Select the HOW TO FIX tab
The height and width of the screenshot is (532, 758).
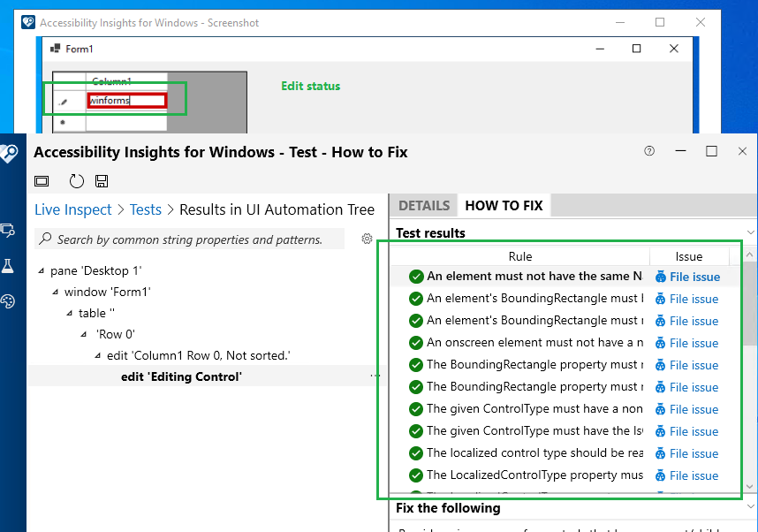point(504,205)
